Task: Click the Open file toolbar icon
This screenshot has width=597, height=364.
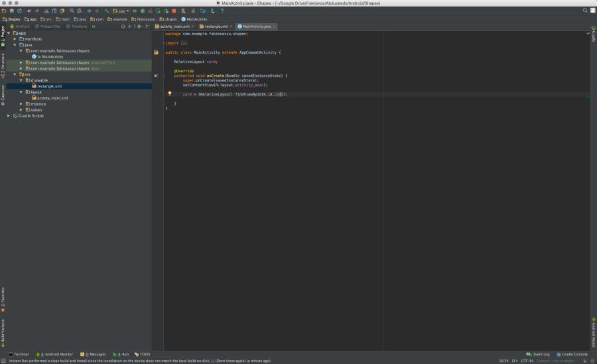Action: coord(4,11)
